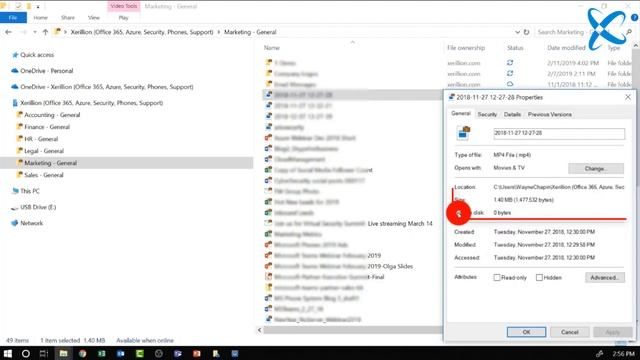Sort by the Name column header
This screenshot has height=360, width=640.
point(272,48)
